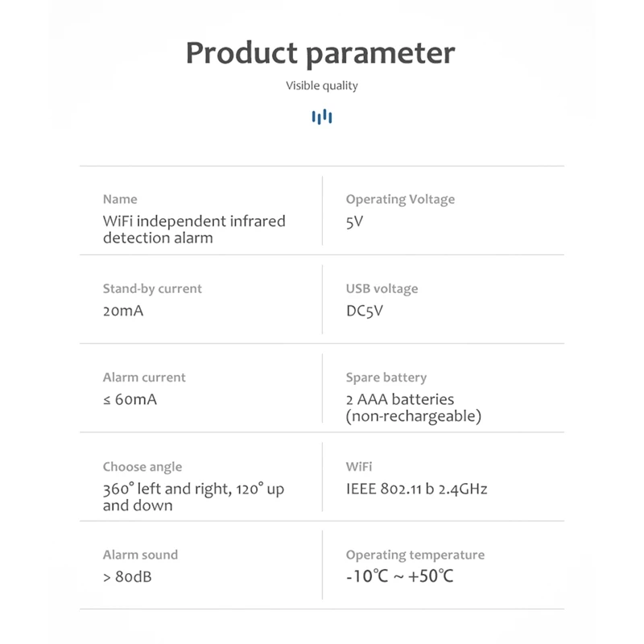
Task: Select the "Operating Voltage" label
Action: [400, 199]
